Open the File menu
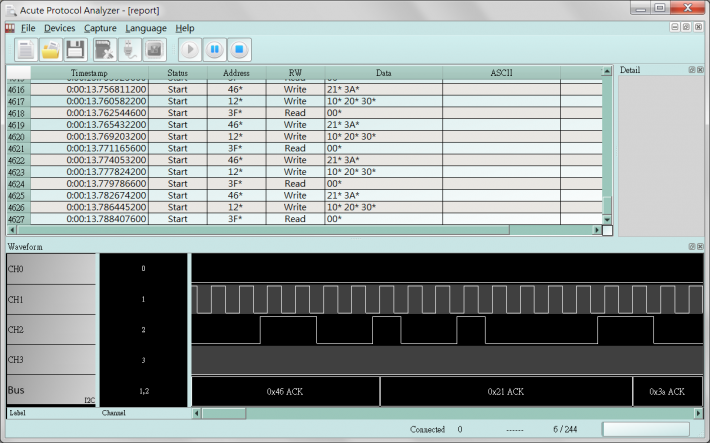Viewport: 710px width, 443px height. pyautogui.click(x=27, y=28)
